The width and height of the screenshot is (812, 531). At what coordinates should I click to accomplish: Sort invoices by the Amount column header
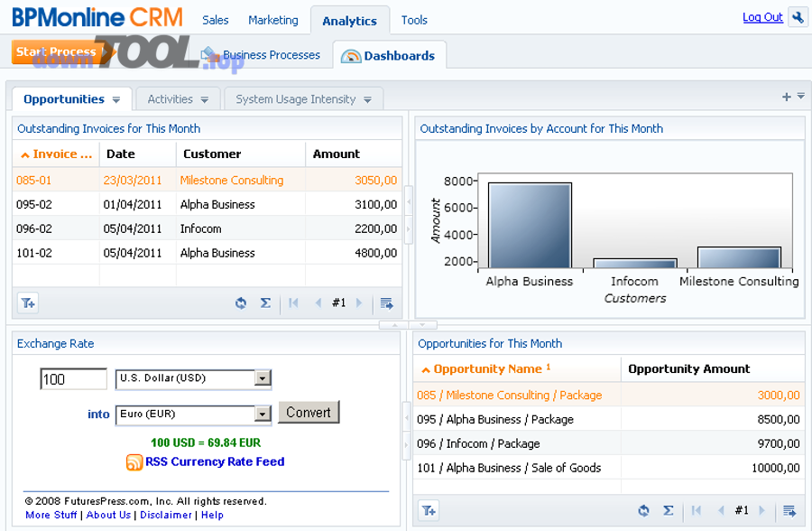[x=337, y=154]
